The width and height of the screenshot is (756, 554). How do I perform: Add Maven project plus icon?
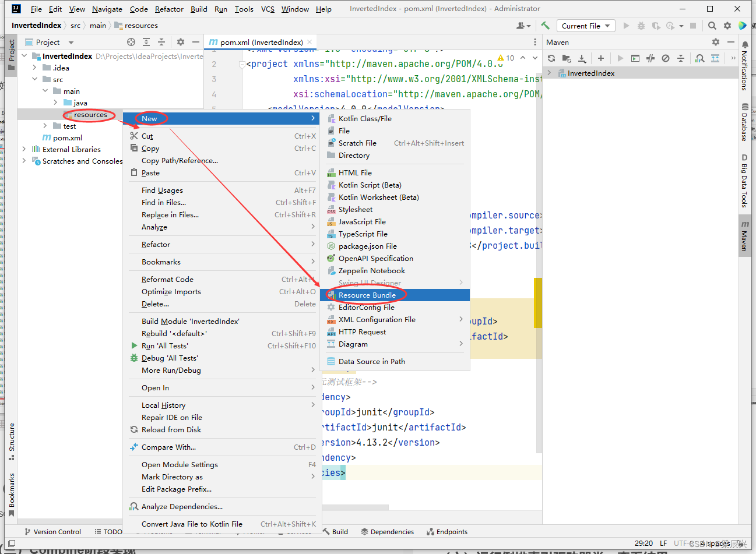pyautogui.click(x=601, y=58)
